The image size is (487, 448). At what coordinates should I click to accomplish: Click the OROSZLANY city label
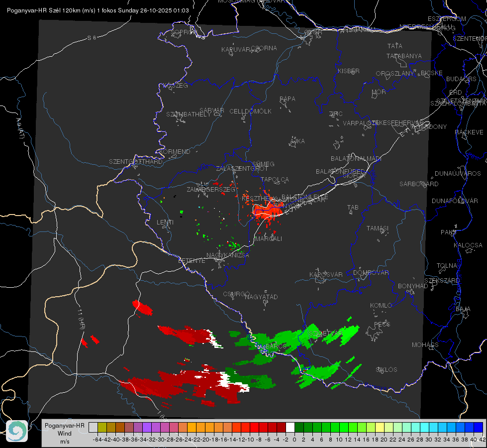[x=395, y=73]
